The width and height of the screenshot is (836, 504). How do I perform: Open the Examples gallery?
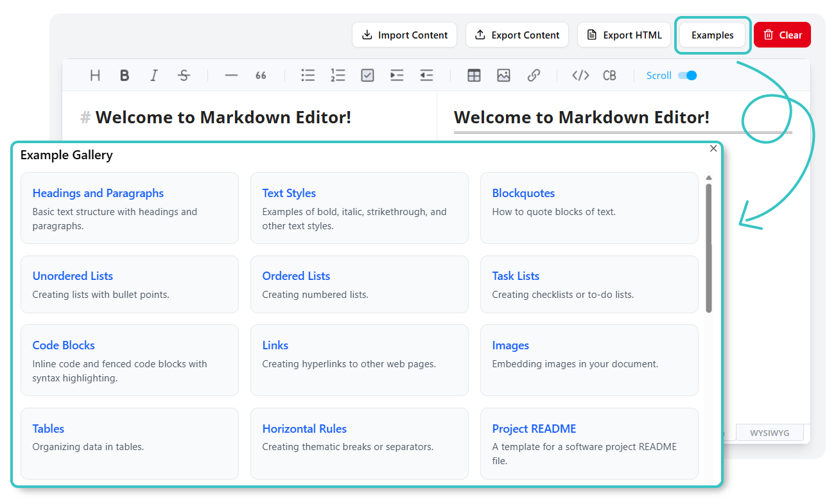click(713, 35)
